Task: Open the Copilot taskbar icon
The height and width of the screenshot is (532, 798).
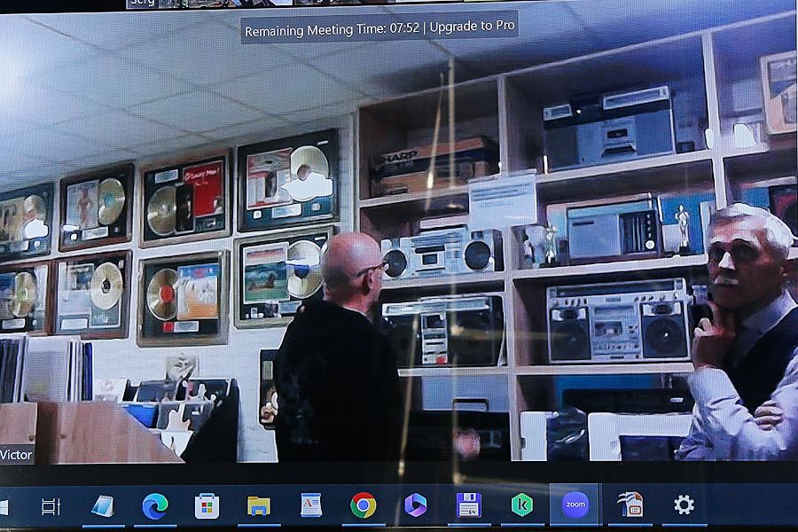Action: (416, 505)
